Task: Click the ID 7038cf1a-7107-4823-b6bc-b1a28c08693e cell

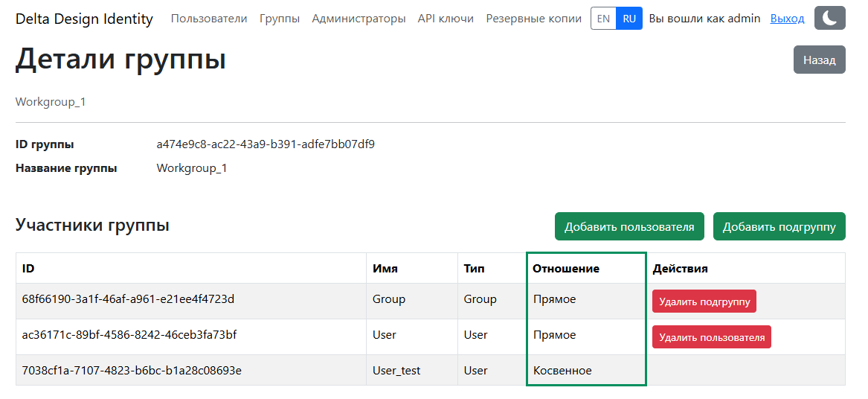Action: point(191,370)
